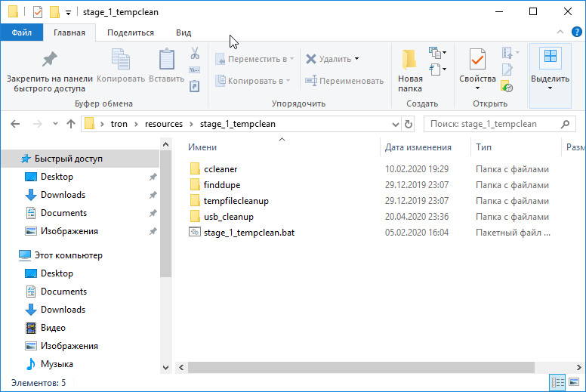Refresh the current folder view
Viewport: 586px width, 392px height.
[x=409, y=124]
